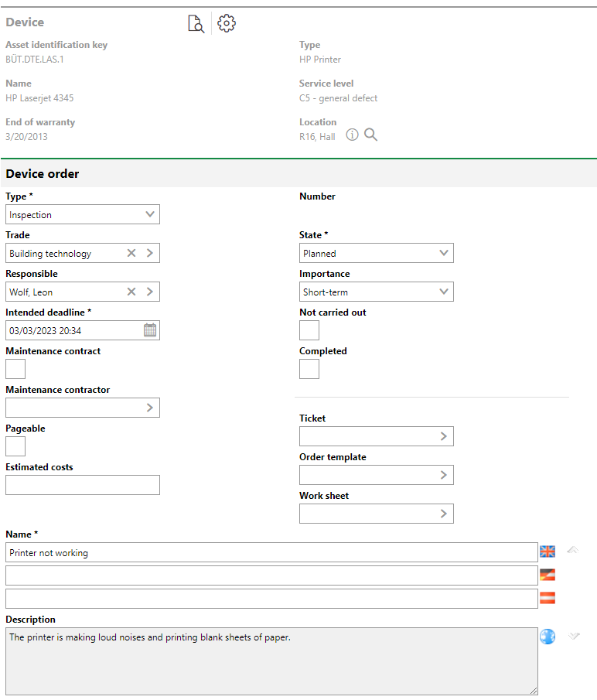Click the globe icon beside Description

(x=548, y=637)
